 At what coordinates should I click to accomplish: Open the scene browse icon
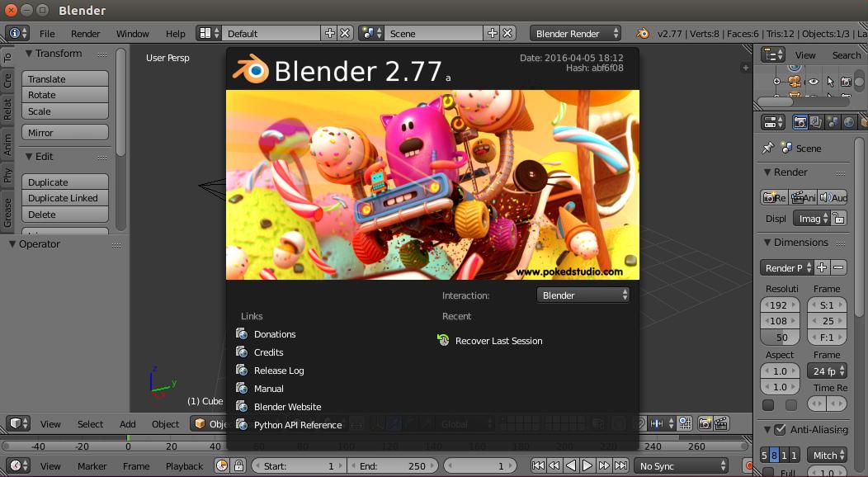(x=371, y=33)
